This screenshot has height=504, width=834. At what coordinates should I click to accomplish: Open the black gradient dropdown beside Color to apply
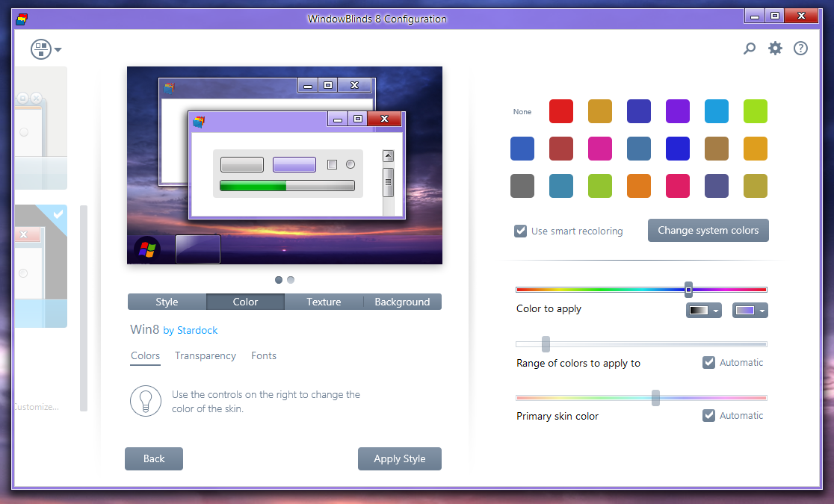tap(704, 311)
